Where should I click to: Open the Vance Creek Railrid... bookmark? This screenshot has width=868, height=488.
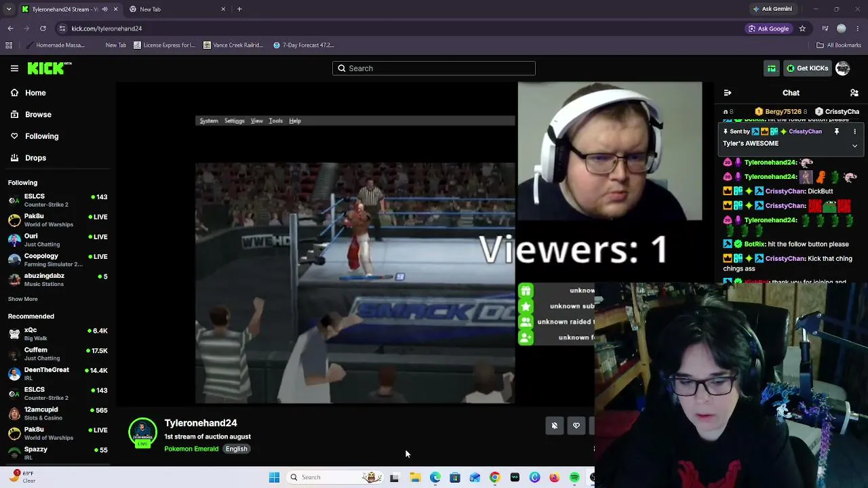(233, 45)
